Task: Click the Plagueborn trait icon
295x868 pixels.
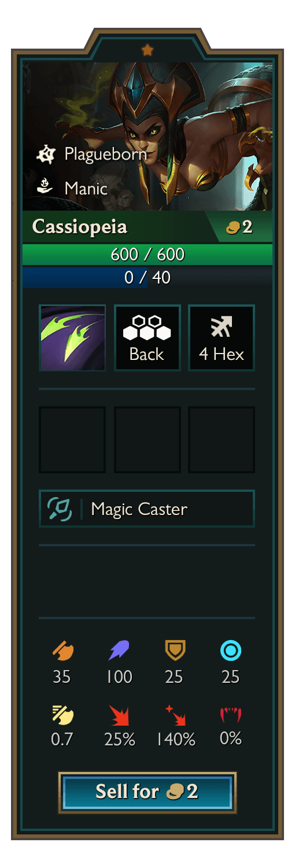Action: (45, 154)
